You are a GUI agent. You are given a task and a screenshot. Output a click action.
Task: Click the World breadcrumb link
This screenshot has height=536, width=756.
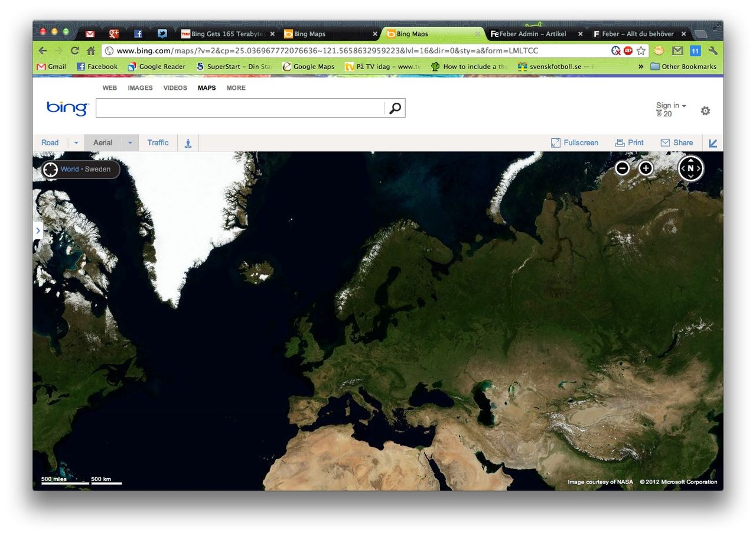(69, 170)
